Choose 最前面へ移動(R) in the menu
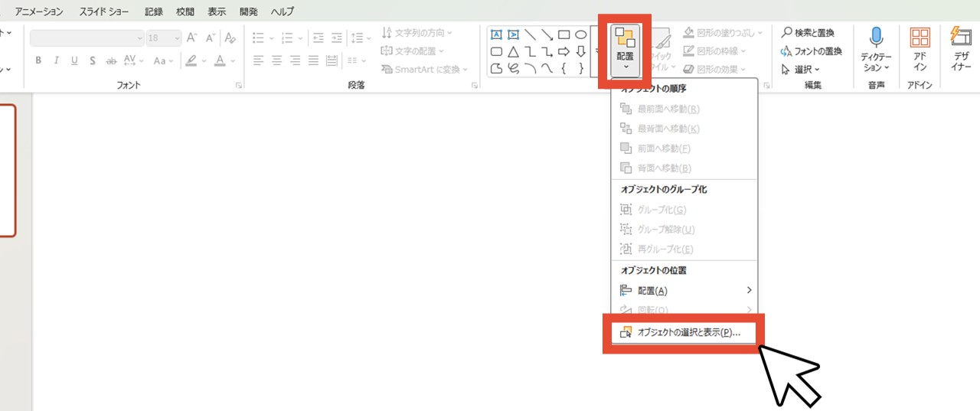Image resolution: width=980 pixels, height=411 pixels. pyautogui.click(x=684, y=109)
